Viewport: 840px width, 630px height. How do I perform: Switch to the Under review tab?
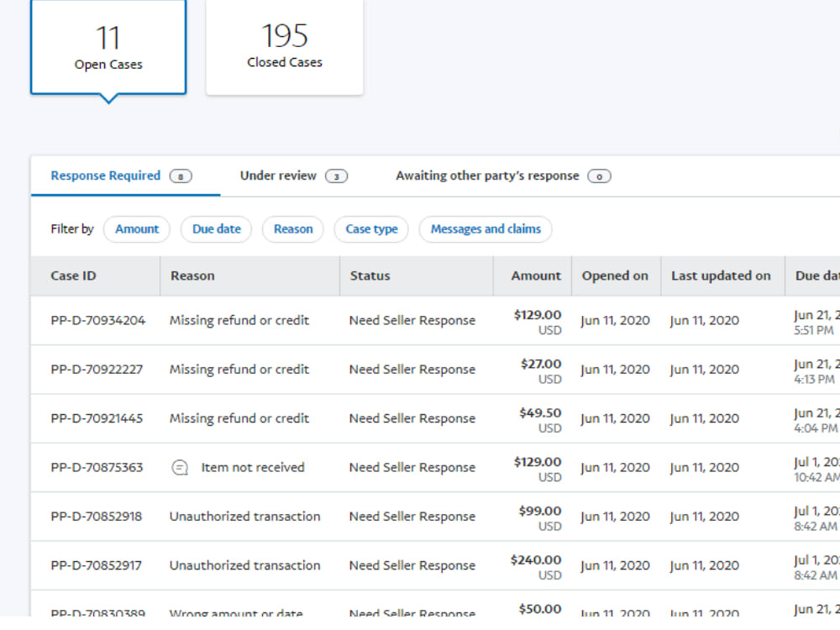(293, 176)
